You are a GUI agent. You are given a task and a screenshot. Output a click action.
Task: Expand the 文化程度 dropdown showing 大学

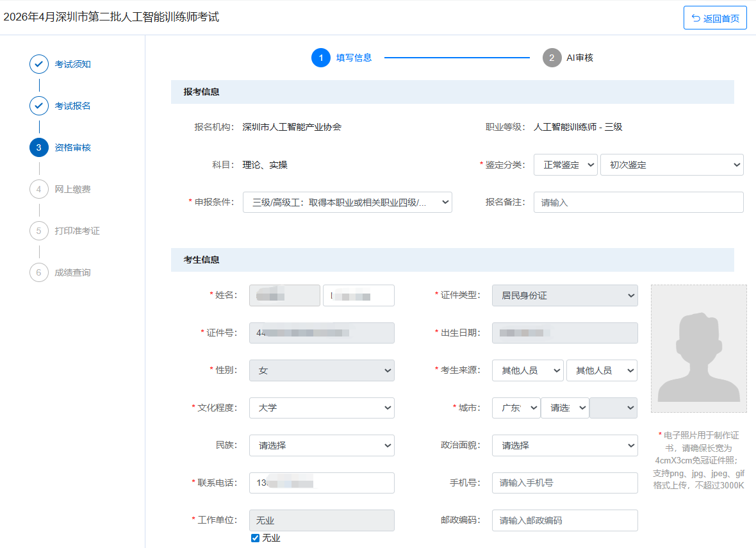click(x=322, y=408)
